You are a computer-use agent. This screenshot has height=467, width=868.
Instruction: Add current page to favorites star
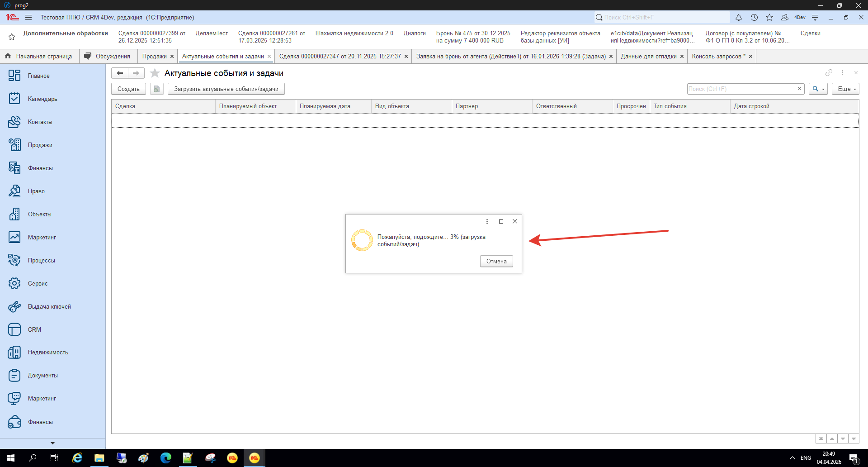(155, 73)
